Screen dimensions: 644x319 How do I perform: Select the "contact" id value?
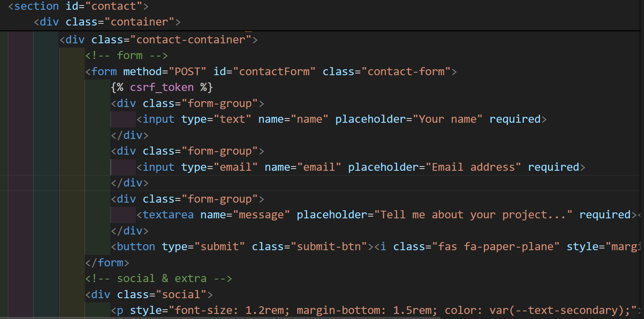(114, 6)
